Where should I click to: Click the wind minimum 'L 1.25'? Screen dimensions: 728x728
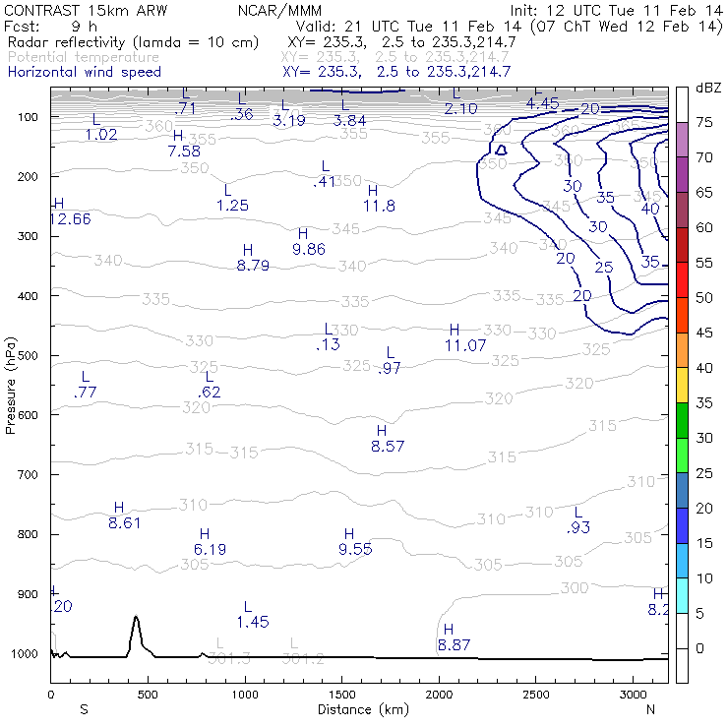click(x=232, y=198)
